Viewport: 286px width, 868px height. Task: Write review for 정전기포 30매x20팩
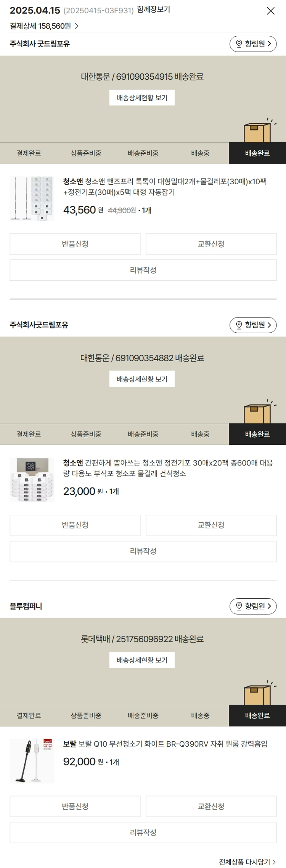coord(143,551)
